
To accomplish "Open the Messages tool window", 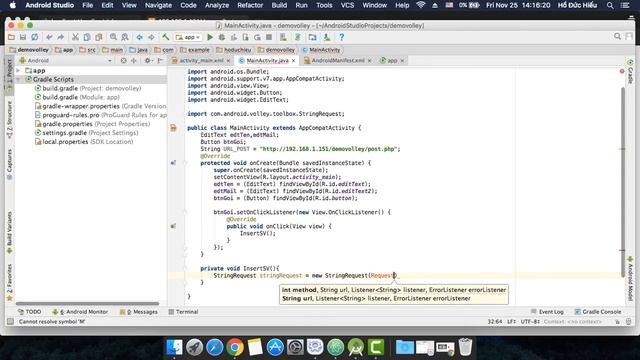I will point(139,311).
